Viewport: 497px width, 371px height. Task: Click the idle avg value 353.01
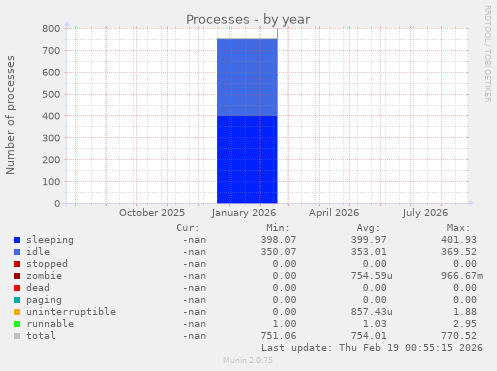click(x=369, y=252)
